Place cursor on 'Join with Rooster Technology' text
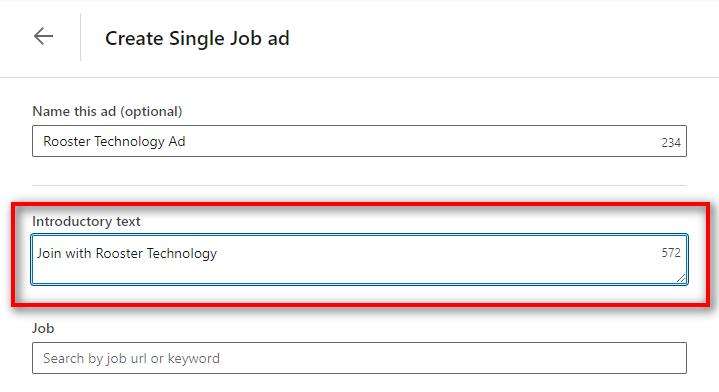Screen dimensions: 719x392 click(x=127, y=253)
